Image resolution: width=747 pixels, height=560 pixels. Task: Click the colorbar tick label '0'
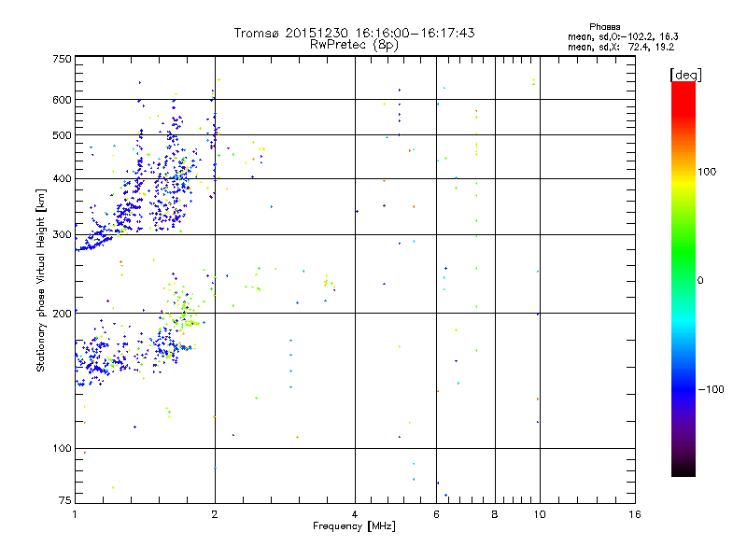pos(700,281)
